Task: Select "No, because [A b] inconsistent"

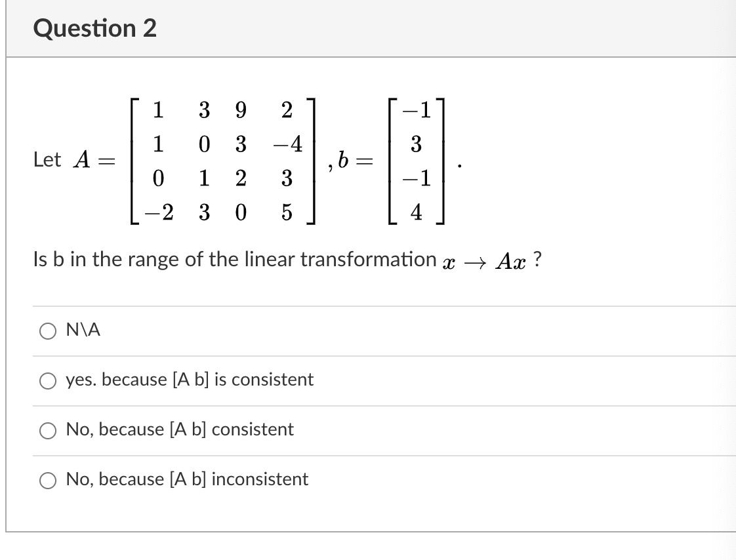Action: coord(47,480)
